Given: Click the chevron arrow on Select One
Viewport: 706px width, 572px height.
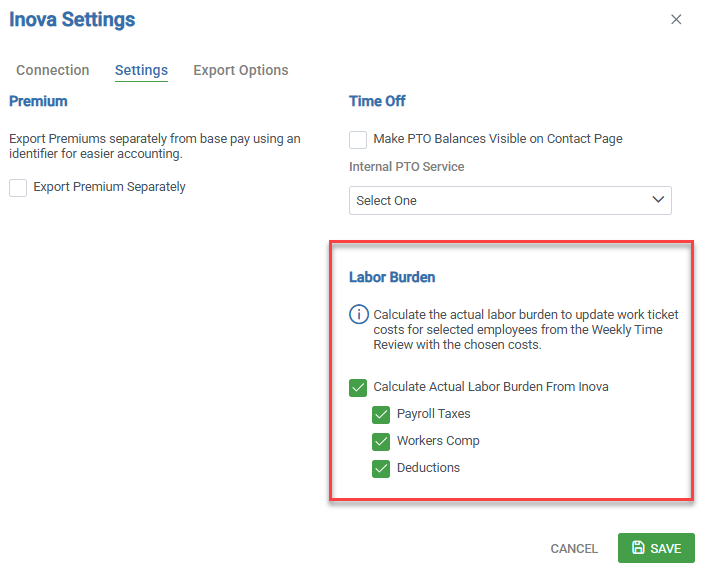Looking at the screenshot, I should [658, 200].
